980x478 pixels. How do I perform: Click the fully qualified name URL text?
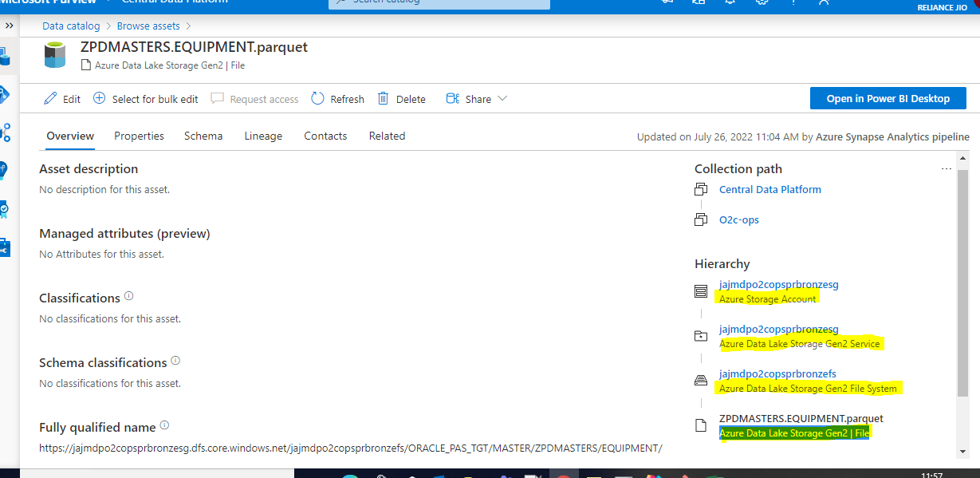pos(351,448)
